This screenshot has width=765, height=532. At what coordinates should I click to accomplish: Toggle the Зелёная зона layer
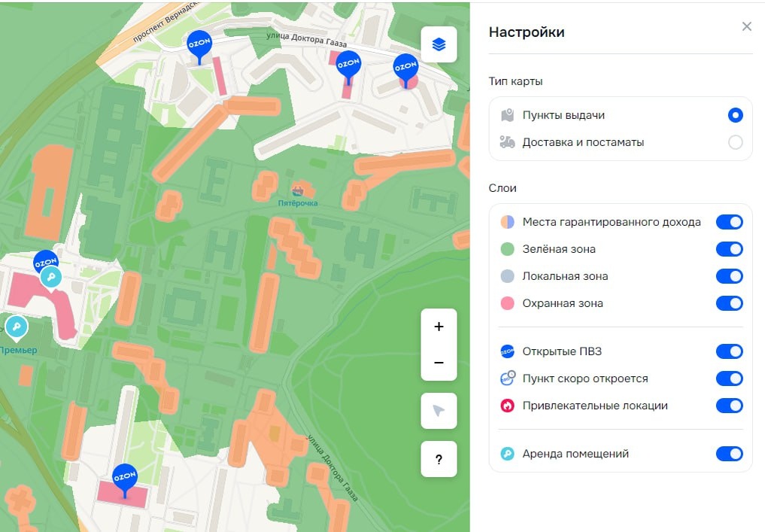coord(730,249)
